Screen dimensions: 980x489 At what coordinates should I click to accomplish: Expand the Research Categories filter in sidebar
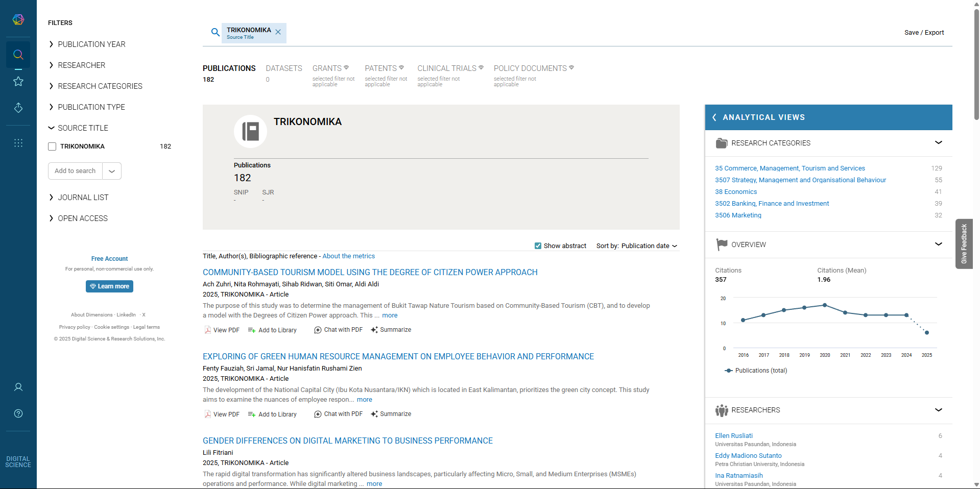click(95, 86)
